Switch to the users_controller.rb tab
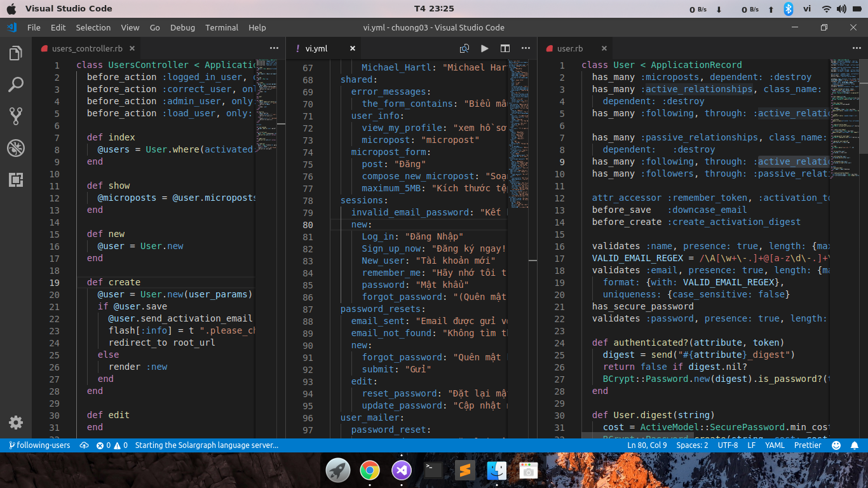This screenshot has width=868, height=488. click(x=87, y=48)
